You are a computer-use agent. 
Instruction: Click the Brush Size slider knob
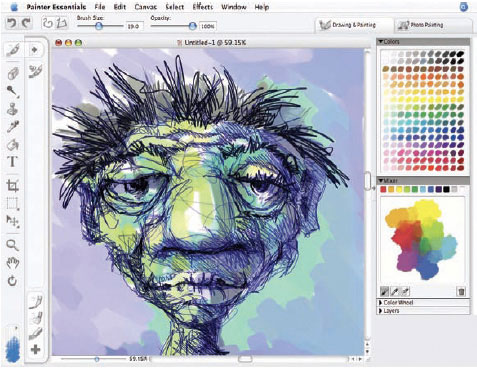tap(99, 26)
